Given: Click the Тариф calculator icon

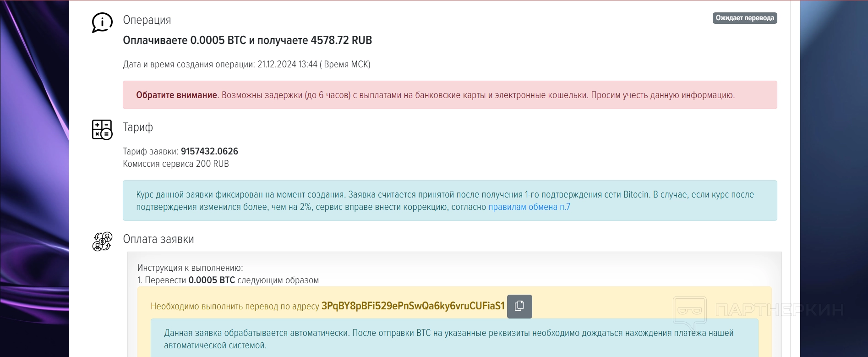Looking at the screenshot, I should tap(102, 130).
